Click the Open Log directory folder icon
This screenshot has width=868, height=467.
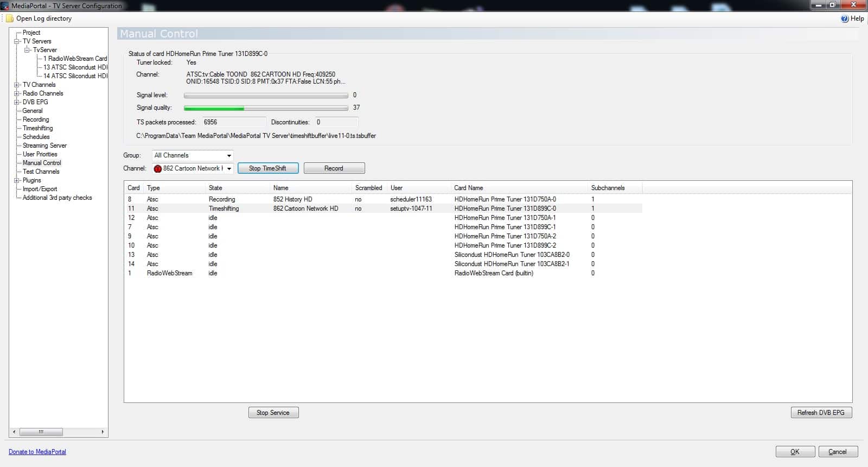(10, 18)
